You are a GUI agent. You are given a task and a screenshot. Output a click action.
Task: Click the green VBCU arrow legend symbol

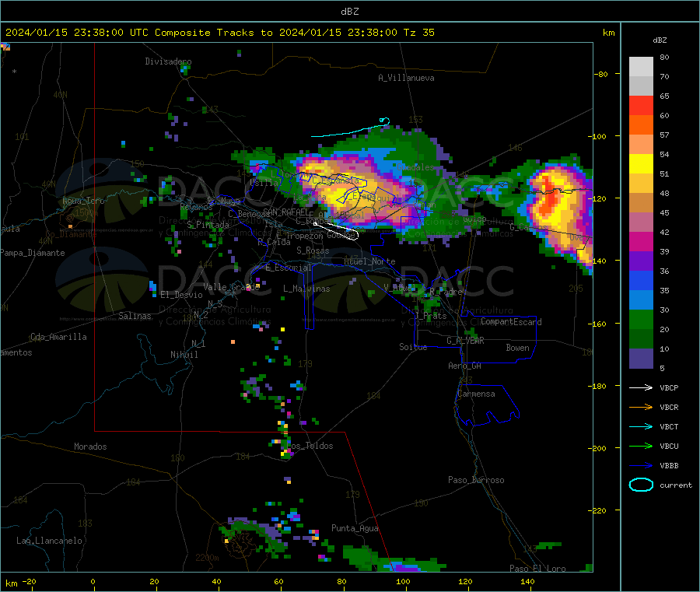click(641, 446)
